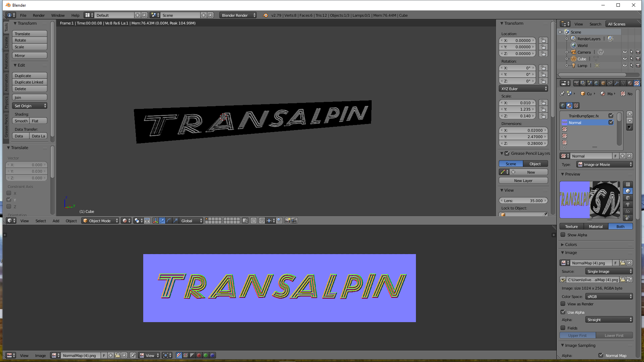Open the Modifiers tab (wrench icon)
Image resolution: width=644 pixels, height=362 pixels.
point(616,83)
